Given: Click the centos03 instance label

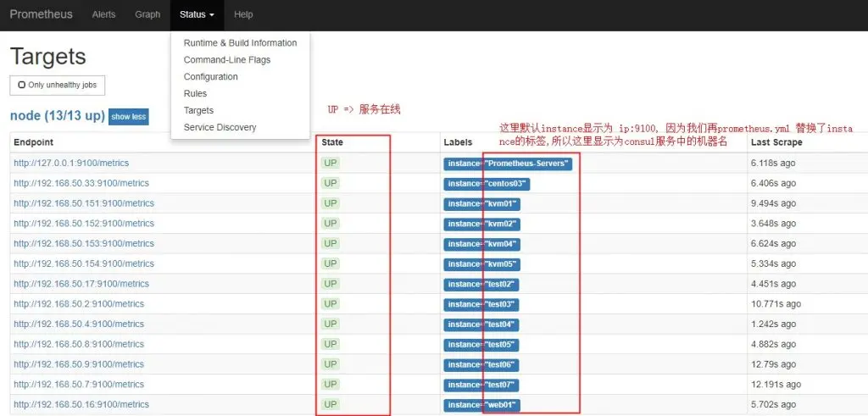Looking at the screenshot, I should (x=487, y=184).
